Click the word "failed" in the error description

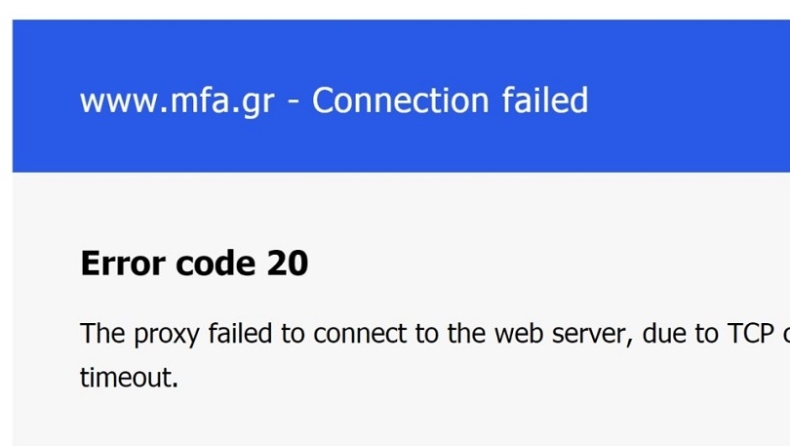point(241,333)
